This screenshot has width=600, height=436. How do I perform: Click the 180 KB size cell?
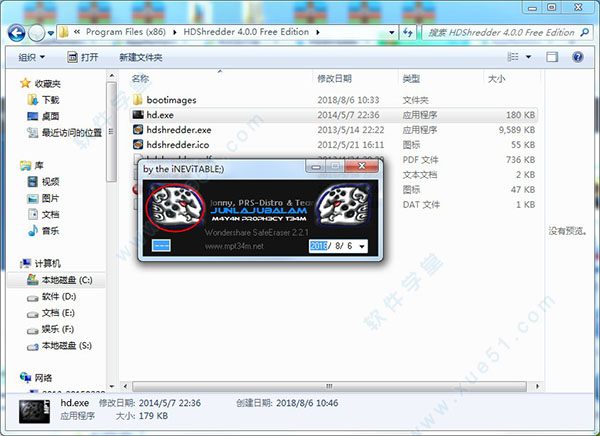520,115
